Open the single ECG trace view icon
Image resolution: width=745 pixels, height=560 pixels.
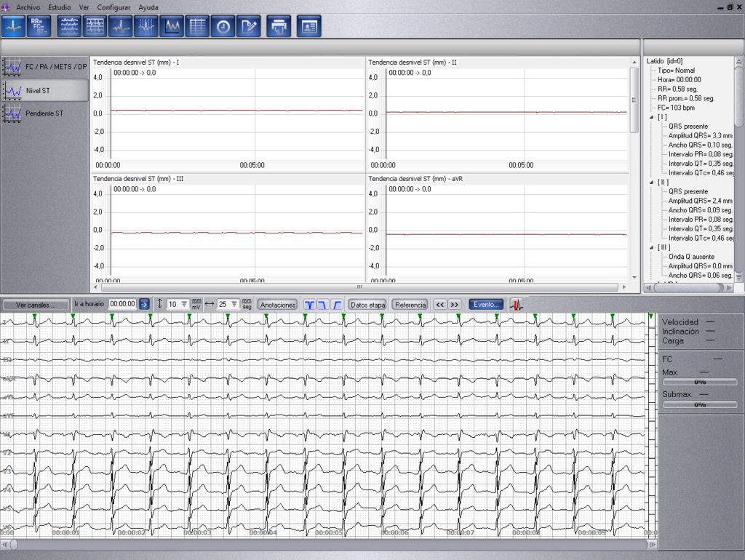tap(13, 26)
